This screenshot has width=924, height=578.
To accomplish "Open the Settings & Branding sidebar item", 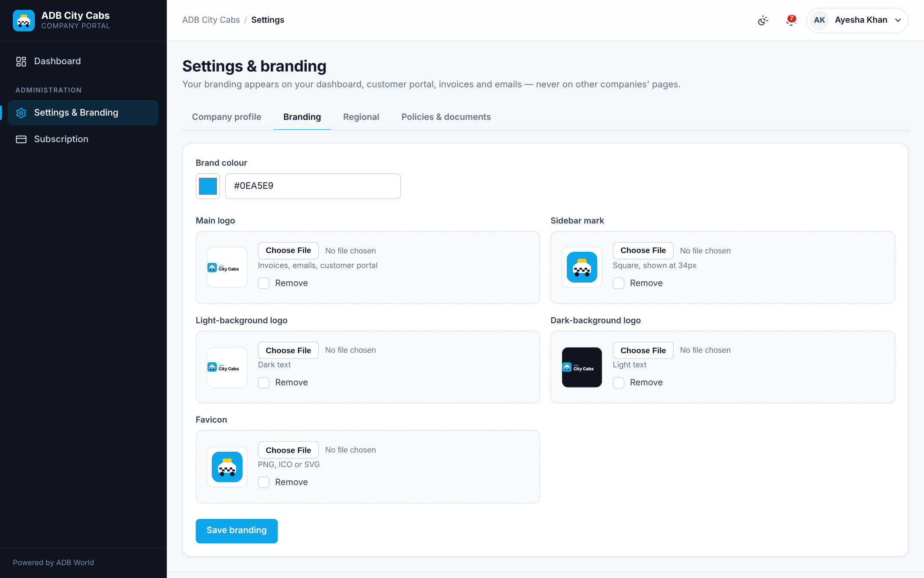I will click(x=83, y=113).
